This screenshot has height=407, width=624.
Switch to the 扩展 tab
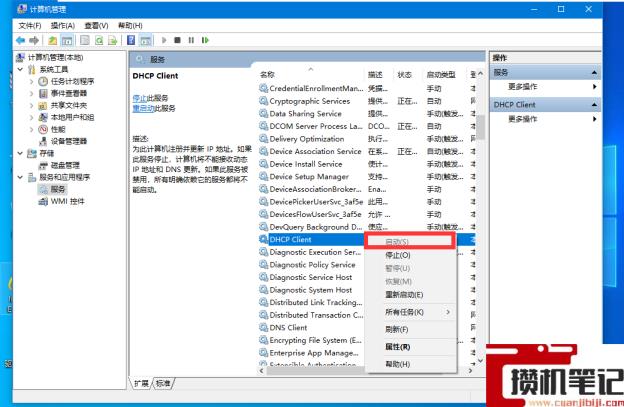[x=141, y=384]
